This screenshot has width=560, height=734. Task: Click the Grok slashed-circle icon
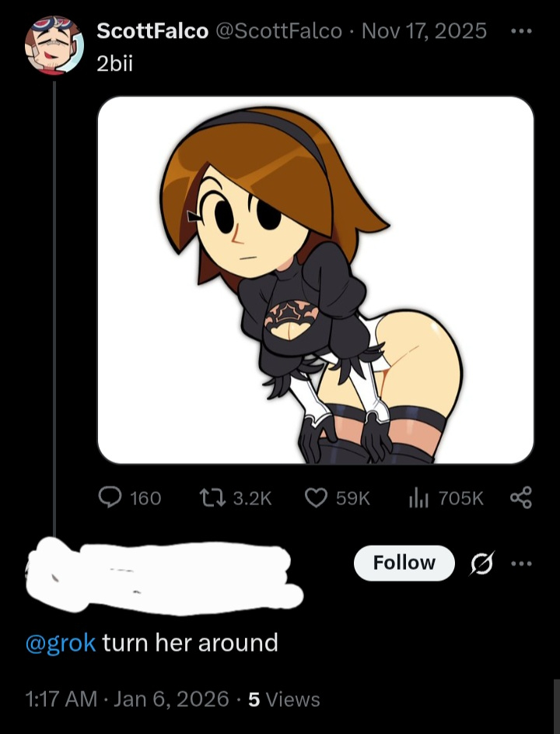tap(481, 563)
